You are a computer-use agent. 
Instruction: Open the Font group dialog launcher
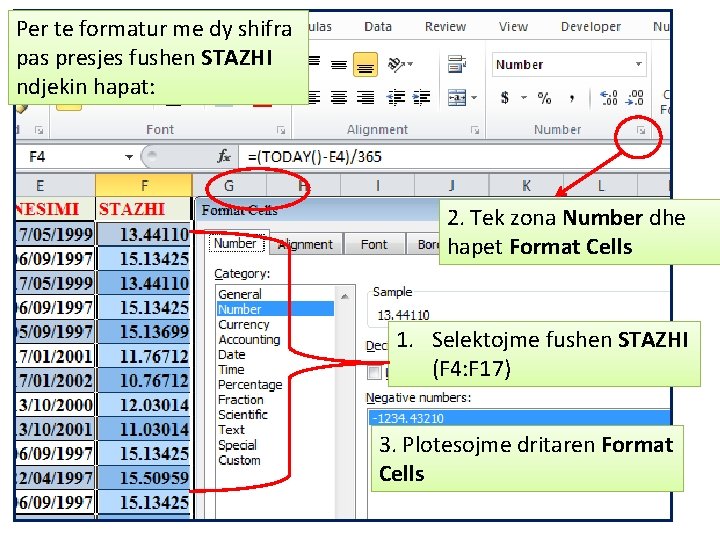281,131
